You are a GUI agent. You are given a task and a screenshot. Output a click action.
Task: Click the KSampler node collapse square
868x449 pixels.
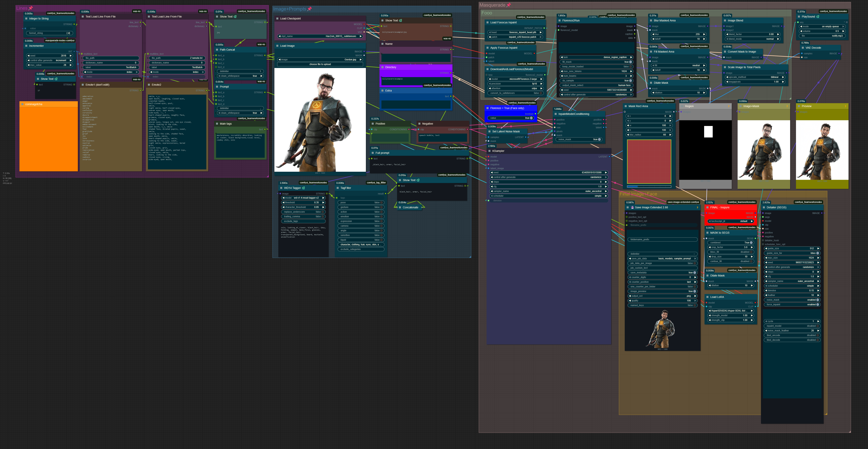pyautogui.click(x=489, y=151)
